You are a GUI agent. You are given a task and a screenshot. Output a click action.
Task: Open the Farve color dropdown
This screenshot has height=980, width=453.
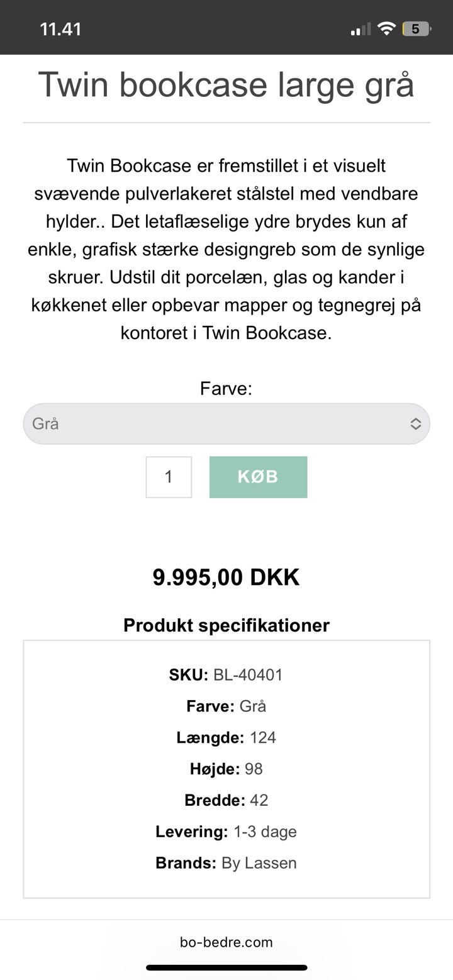[226, 424]
